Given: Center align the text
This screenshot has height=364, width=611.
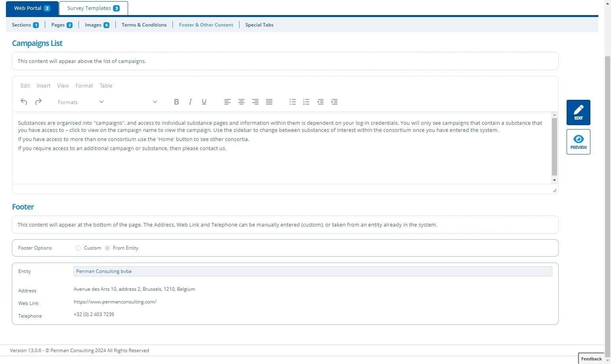Looking at the screenshot, I should point(241,102).
